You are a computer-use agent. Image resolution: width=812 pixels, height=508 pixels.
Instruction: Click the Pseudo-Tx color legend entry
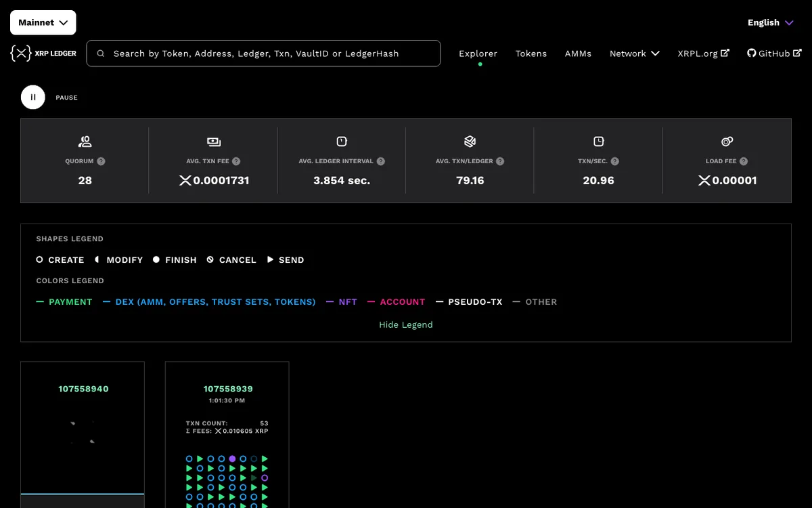(x=469, y=302)
